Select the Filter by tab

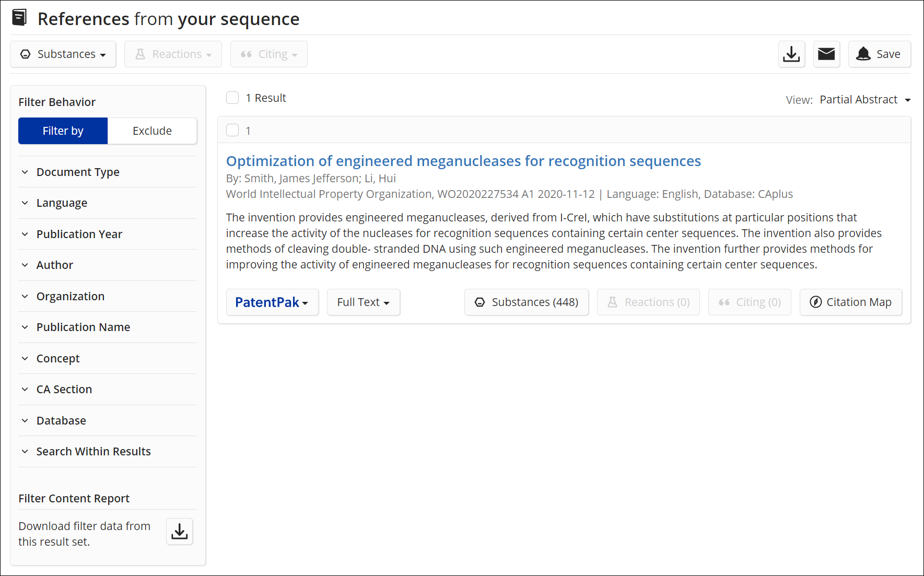coord(63,131)
